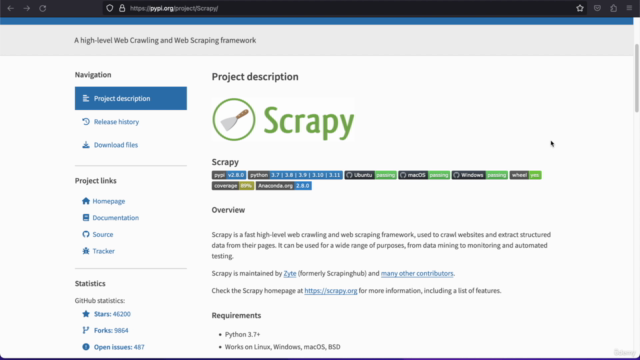Follow the Zyte hyperlink

(x=290, y=273)
